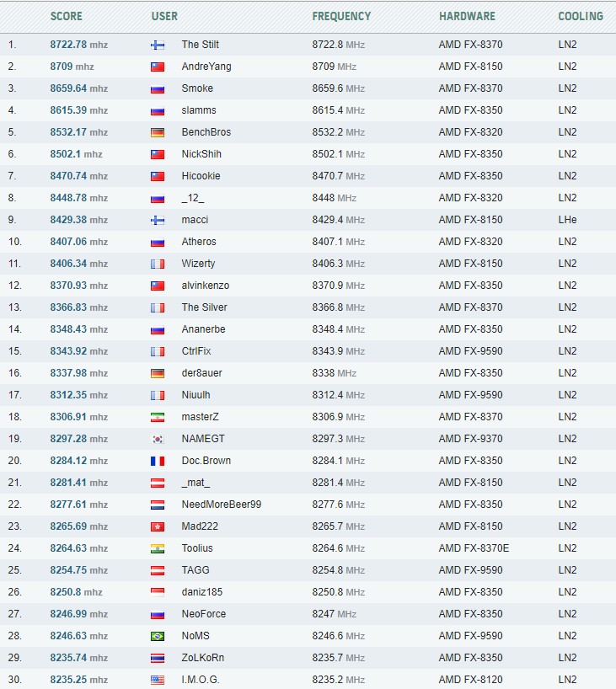Click 8502.1 MHz frequency in NickShih row
The height and width of the screenshot is (689, 616).
point(339,154)
